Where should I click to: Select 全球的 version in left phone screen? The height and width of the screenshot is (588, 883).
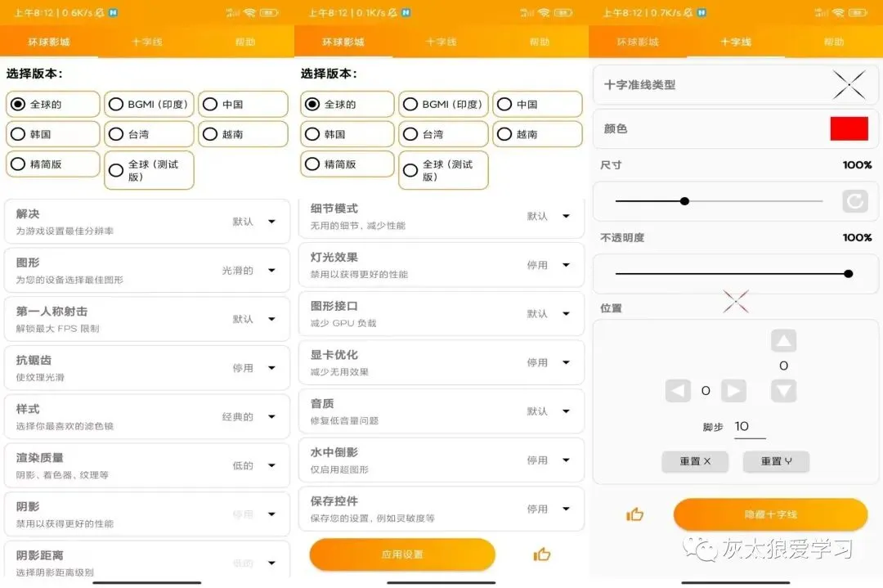coord(53,104)
